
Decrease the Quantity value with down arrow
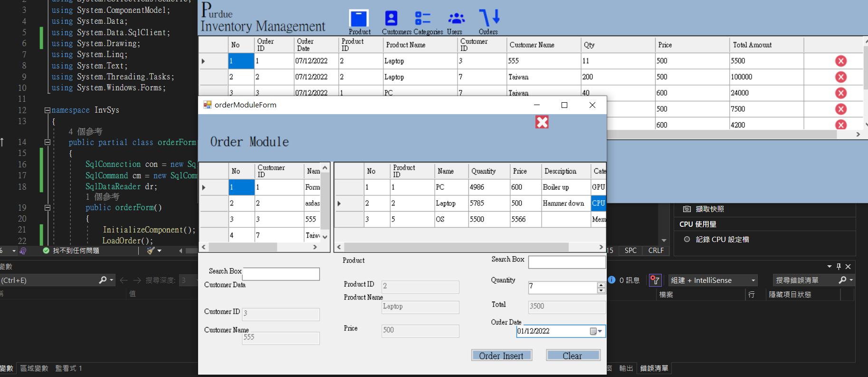point(601,290)
